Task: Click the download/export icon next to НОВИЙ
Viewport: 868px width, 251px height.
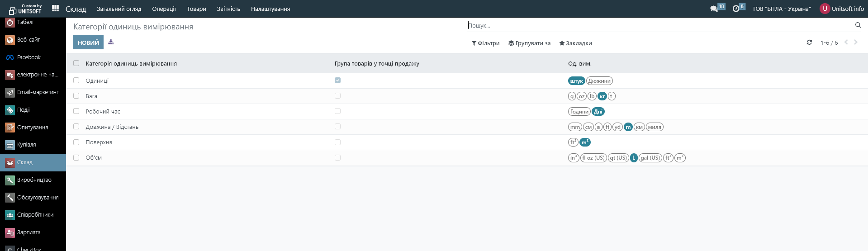Action: [111, 43]
